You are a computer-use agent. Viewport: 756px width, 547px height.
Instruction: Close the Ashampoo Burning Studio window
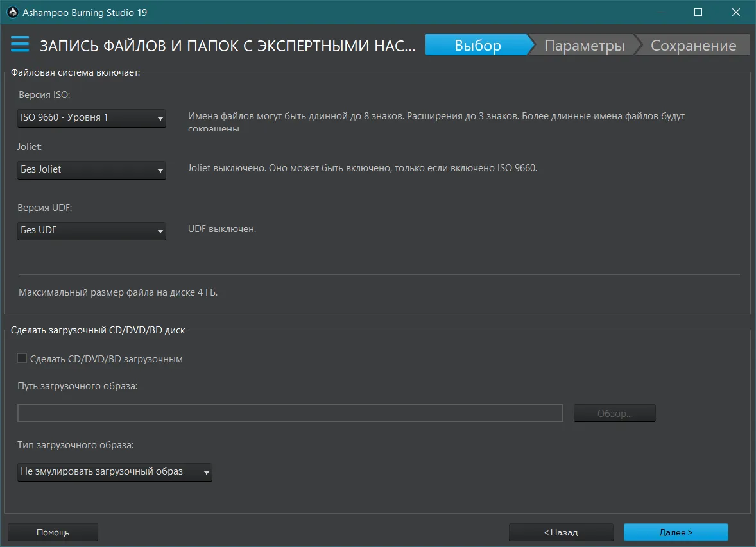click(x=735, y=12)
